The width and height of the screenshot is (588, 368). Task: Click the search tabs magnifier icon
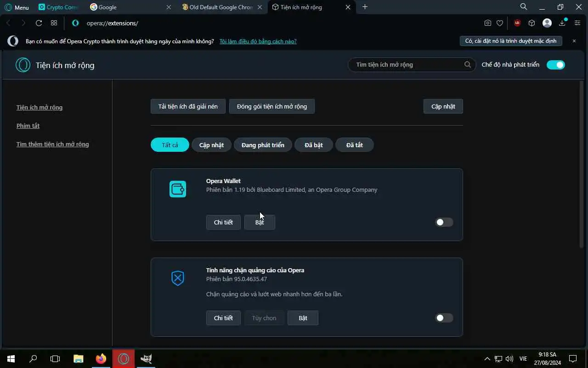tap(524, 7)
